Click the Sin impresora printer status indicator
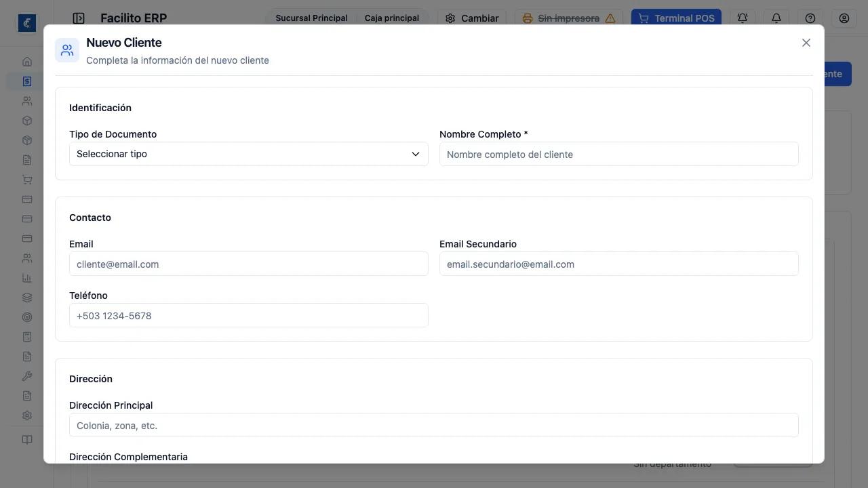Image resolution: width=868 pixels, height=488 pixels. [x=569, y=18]
